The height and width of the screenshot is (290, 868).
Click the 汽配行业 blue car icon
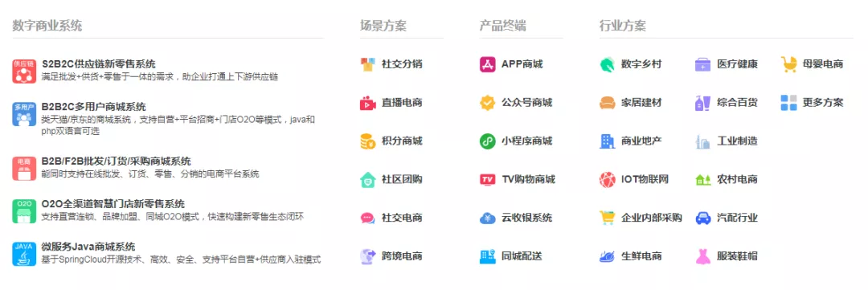(703, 218)
